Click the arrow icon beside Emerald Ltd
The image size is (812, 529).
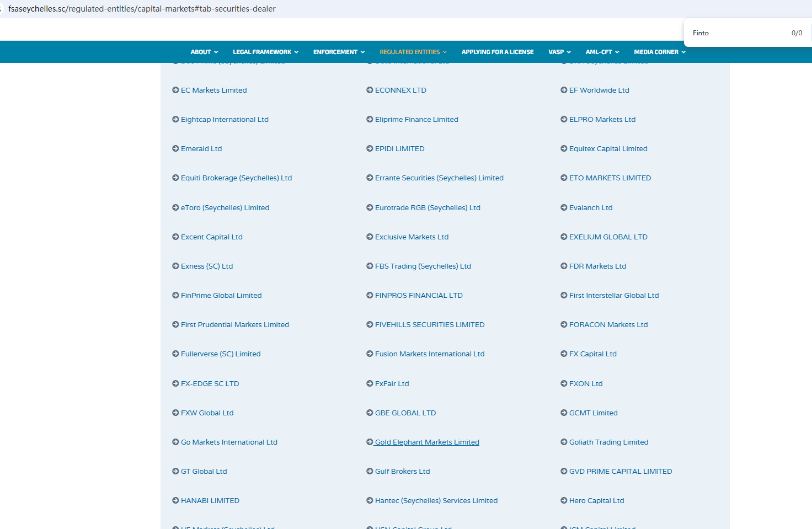tap(175, 148)
